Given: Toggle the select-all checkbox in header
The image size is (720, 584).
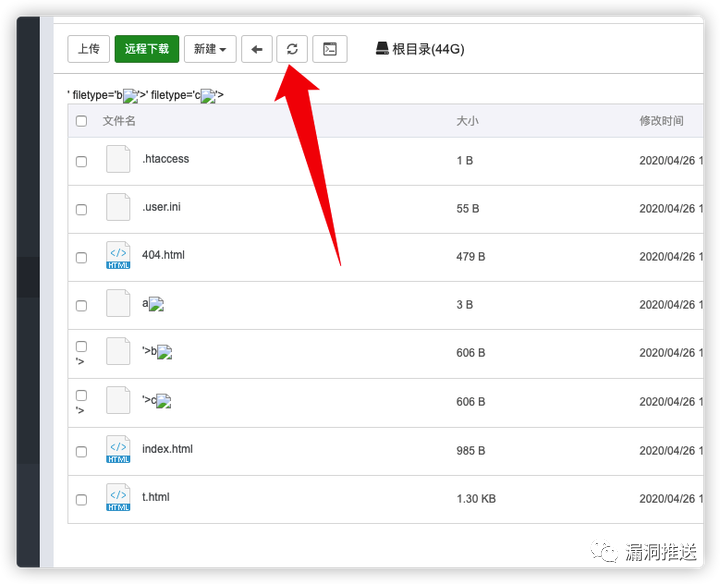Looking at the screenshot, I should tap(81, 121).
